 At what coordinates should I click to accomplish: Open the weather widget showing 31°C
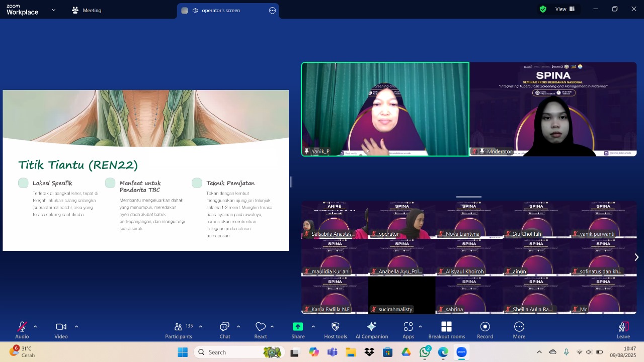click(x=23, y=351)
